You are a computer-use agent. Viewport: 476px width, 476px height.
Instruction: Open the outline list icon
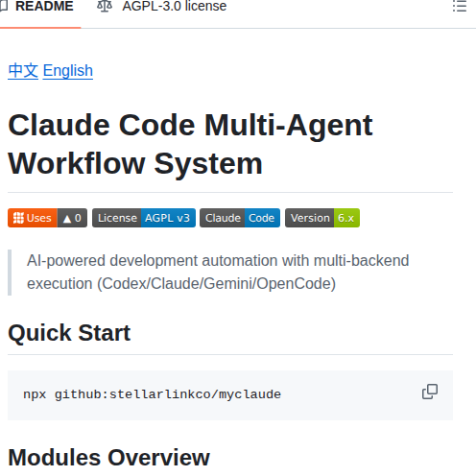(x=460, y=6)
